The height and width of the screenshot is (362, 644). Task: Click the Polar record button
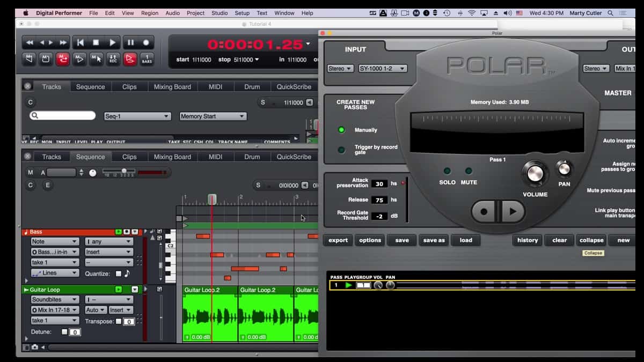coord(485,212)
